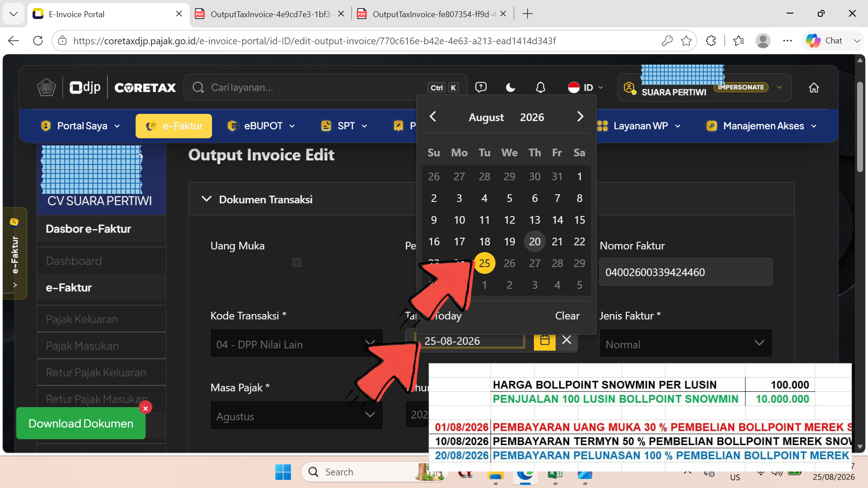Open Layanan WP menu
Image resolution: width=868 pixels, height=488 pixels.
[639, 126]
